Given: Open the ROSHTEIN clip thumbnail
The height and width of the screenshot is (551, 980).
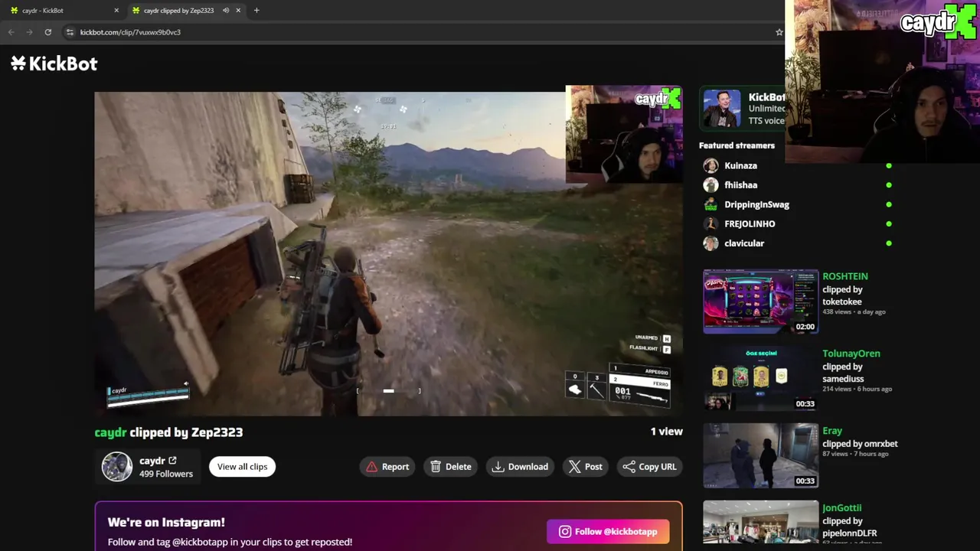Looking at the screenshot, I should [x=761, y=302].
